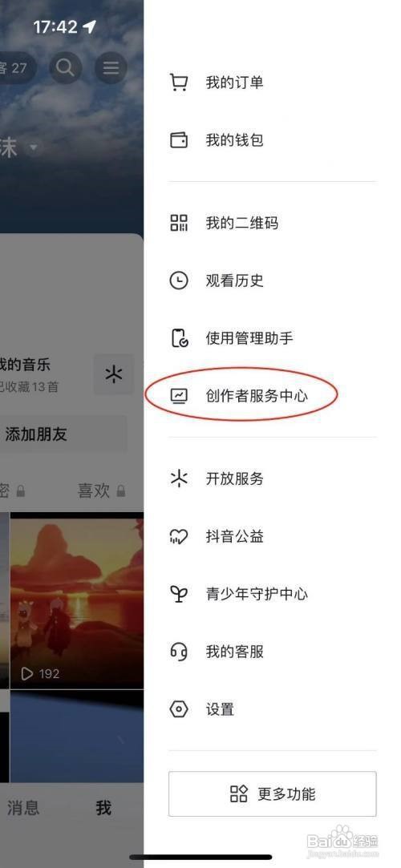The width and height of the screenshot is (401, 868).
Task: Toggle the hamburger menu button in header
Action: click(x=111, y=67)
